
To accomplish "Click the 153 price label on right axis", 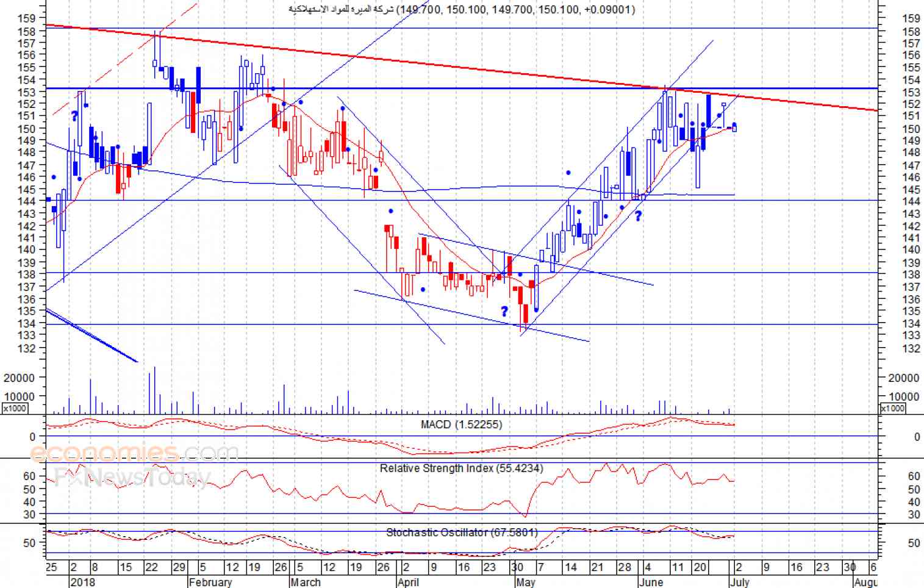I will pos(911,92).
